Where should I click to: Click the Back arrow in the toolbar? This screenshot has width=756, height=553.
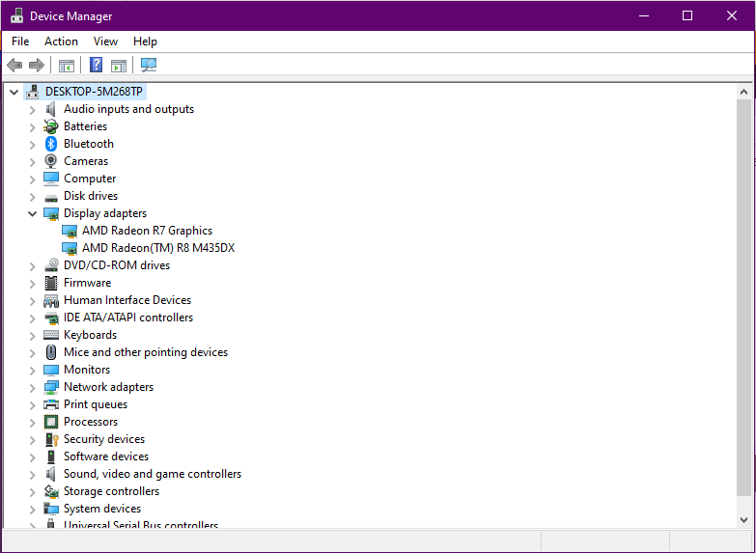coord(14,66)
